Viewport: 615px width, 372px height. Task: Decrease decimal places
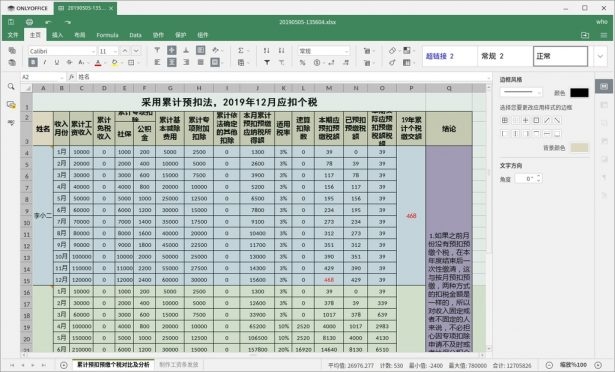click(331, 62)
